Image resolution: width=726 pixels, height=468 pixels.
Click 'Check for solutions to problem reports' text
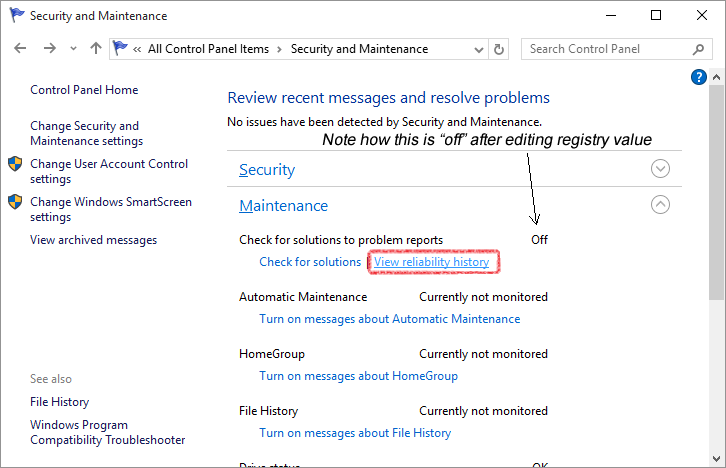[341, 240]
